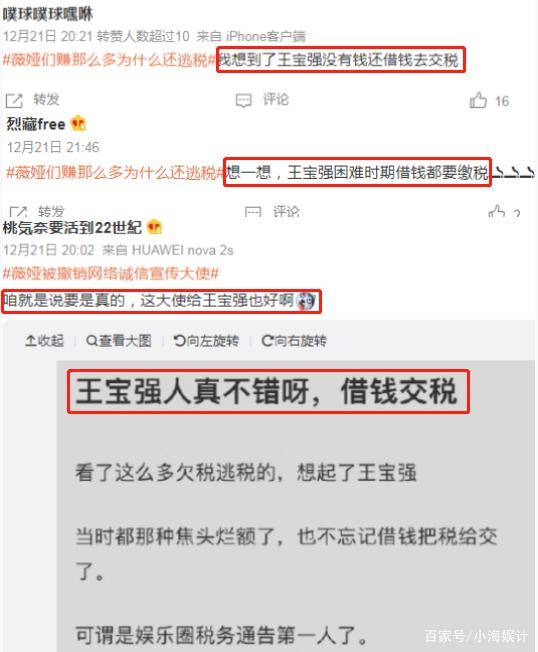Screen dimensions: 538x652
Task: Open the comment icon under the 烈藏free post
Action: coord(253,212)
